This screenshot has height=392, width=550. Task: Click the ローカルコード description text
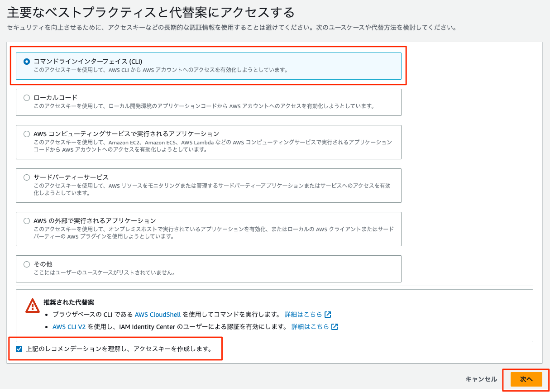tap(204, 106)
